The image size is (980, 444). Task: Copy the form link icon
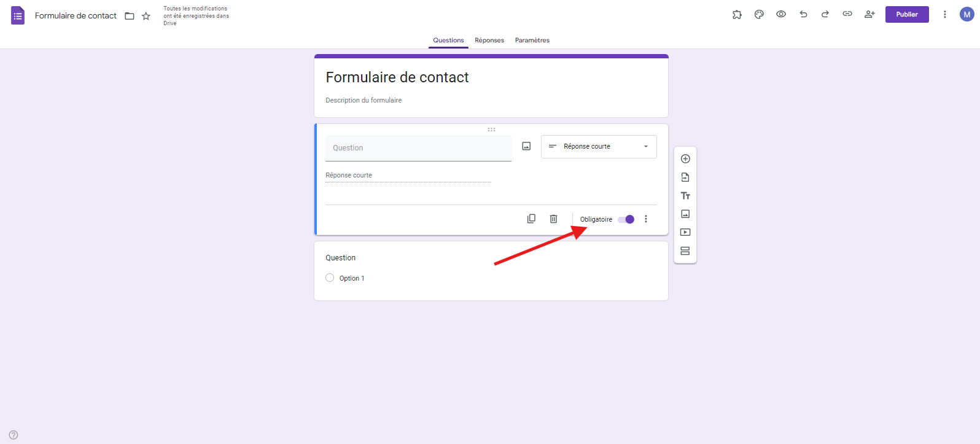(847, 14)
